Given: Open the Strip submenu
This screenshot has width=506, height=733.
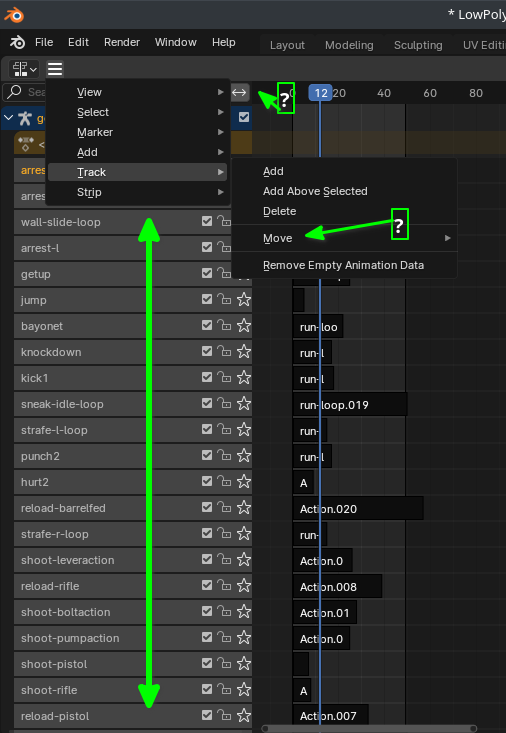Looking at the screenshot, I should click(137, 192).
